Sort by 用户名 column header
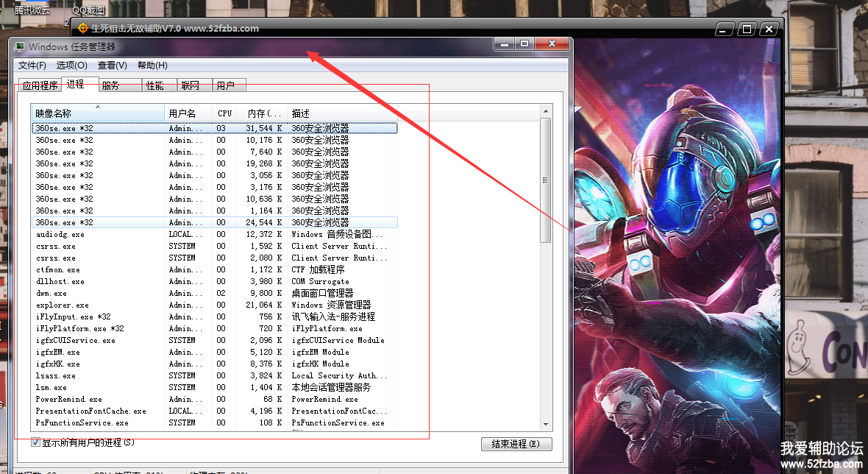Screen dimensions: 868x474 coord(188,113)
